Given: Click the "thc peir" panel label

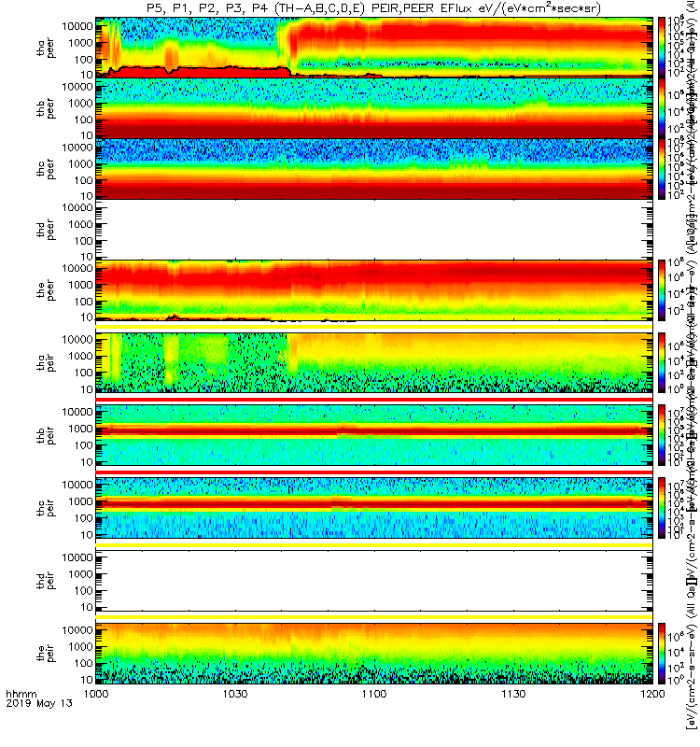Looking at the screenshot, I should click(x=46, y=508).
